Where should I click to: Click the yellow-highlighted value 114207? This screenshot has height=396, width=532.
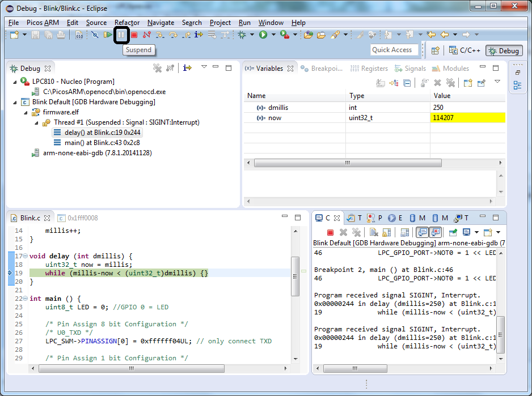(467, 118)
